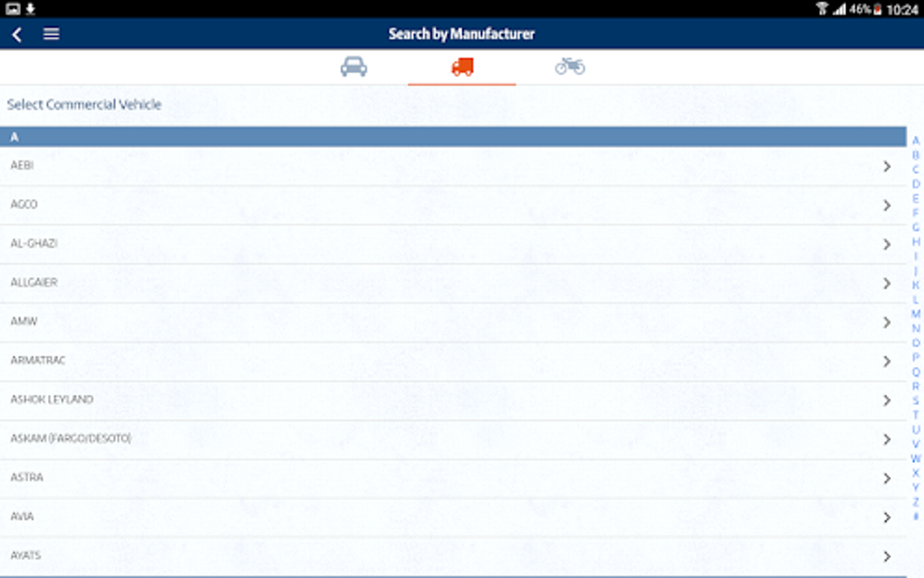
Task: Select the AVIA manufacturer name
Action: 22,516
